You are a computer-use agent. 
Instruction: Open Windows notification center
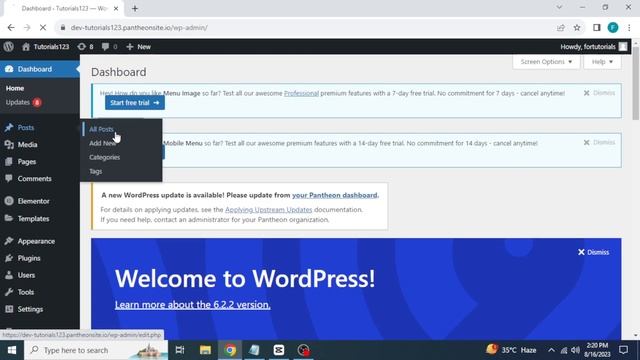(x=623, y=350)
